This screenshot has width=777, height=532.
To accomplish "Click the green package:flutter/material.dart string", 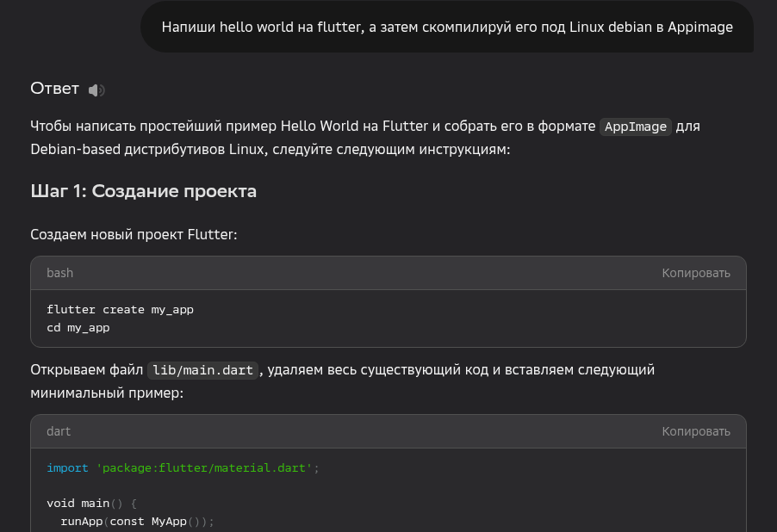I will (204, 468).
